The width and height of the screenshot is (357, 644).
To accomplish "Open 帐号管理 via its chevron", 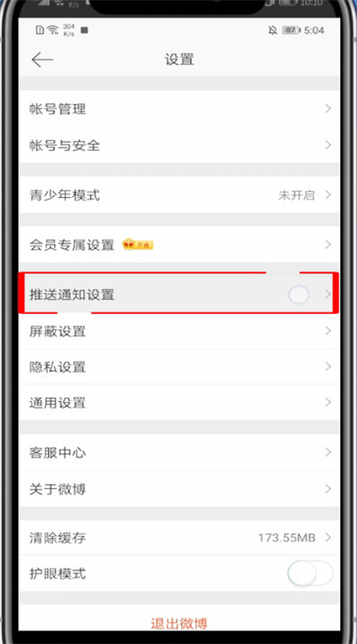I will [x=328, y=109].
